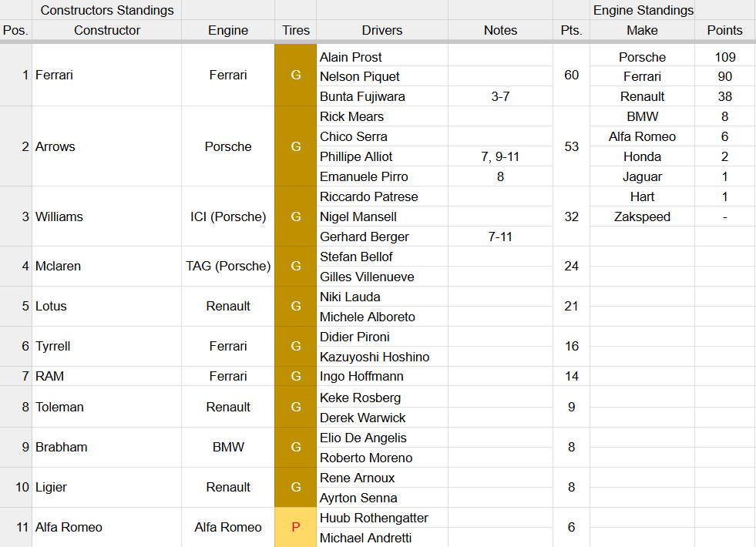Select the "Derek Warwick" driver cell
The image size is (756, 547).
(382, 418)
